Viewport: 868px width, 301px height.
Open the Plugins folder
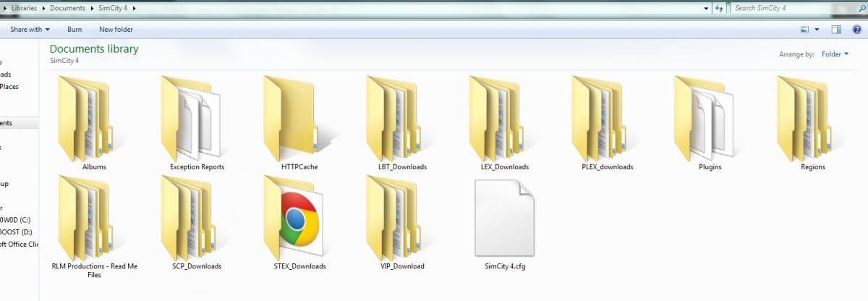tap(705, 119)
